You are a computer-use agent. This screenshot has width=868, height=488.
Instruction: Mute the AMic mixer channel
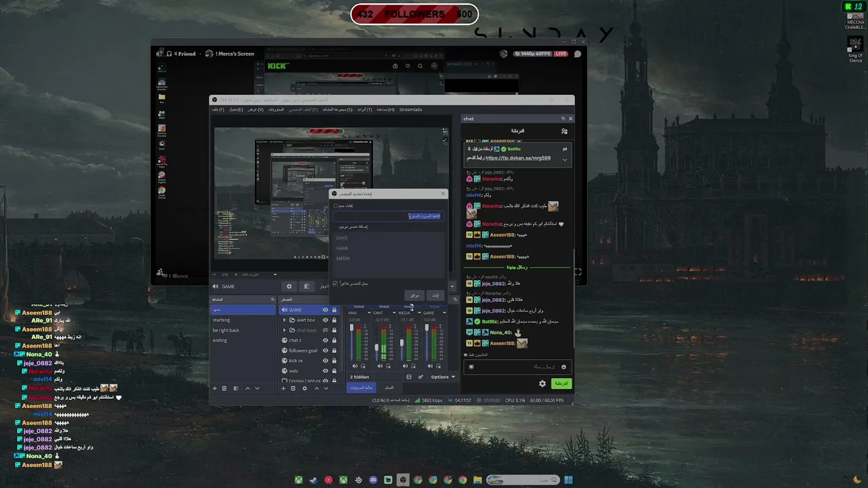click(355, 367)
